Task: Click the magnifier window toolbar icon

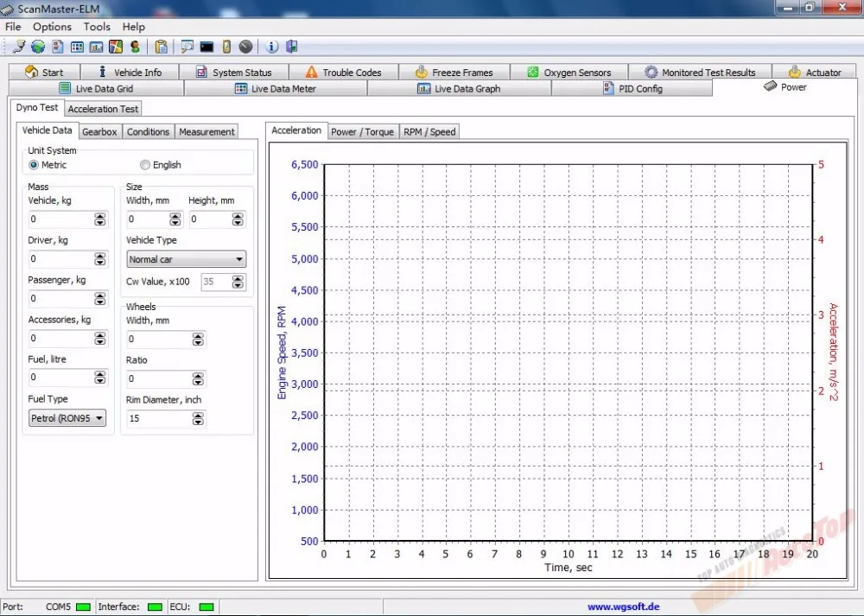Action: tap(187, 47)
